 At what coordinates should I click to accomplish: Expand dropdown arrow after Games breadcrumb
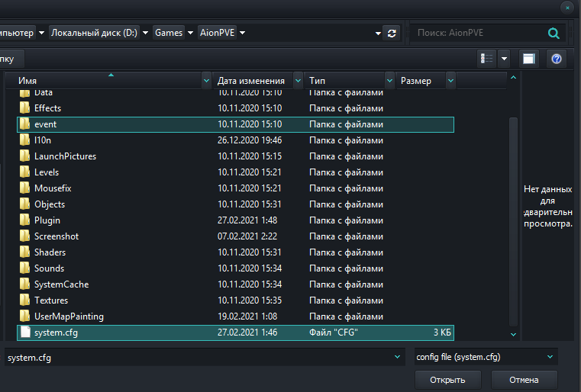pos(190,33)
